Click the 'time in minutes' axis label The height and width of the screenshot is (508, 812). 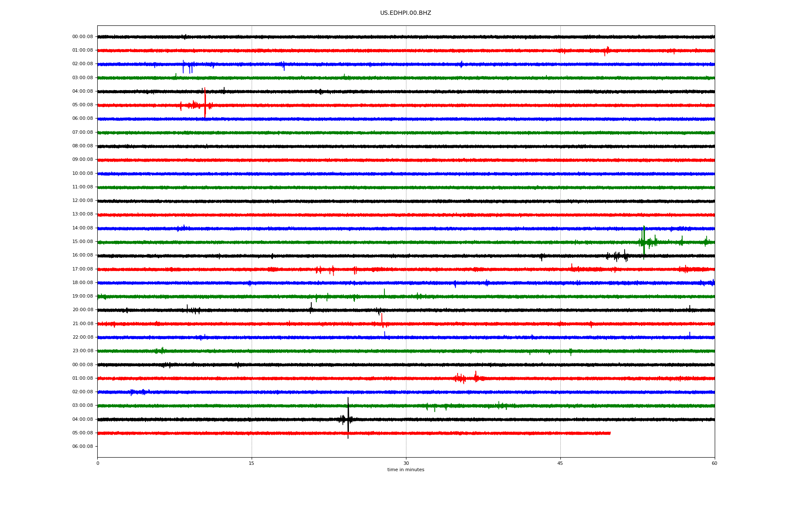pyautogui.click(x=406, y=470)
